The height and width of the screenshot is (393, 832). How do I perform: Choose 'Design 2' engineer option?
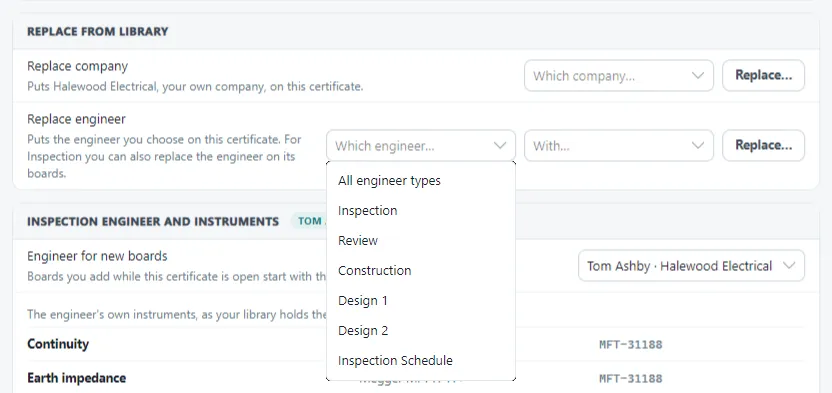(x=421, y=330)
